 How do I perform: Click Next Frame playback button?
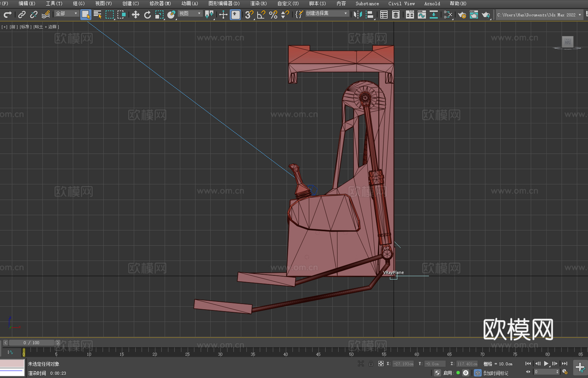pos(555,364)
